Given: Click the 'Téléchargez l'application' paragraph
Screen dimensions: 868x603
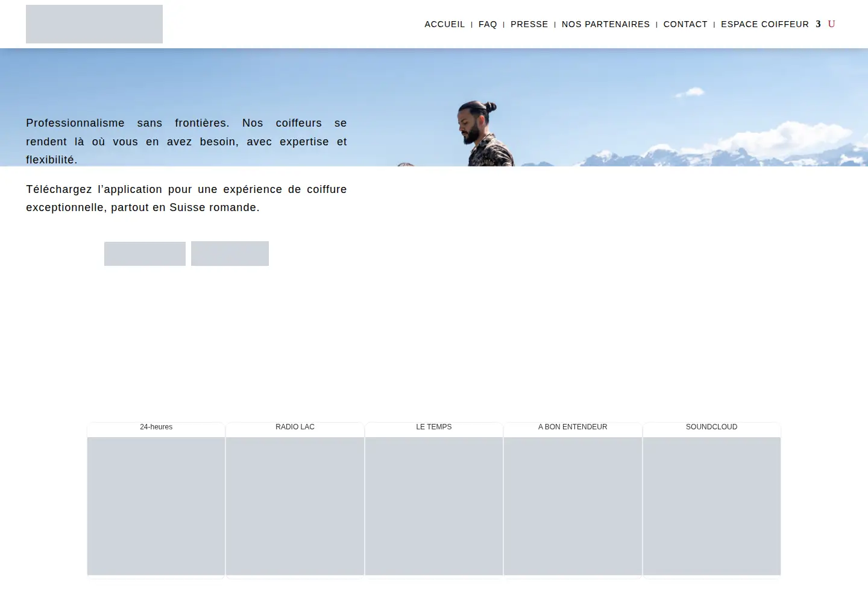Looking at the screenshot, I should click(186, 198).
